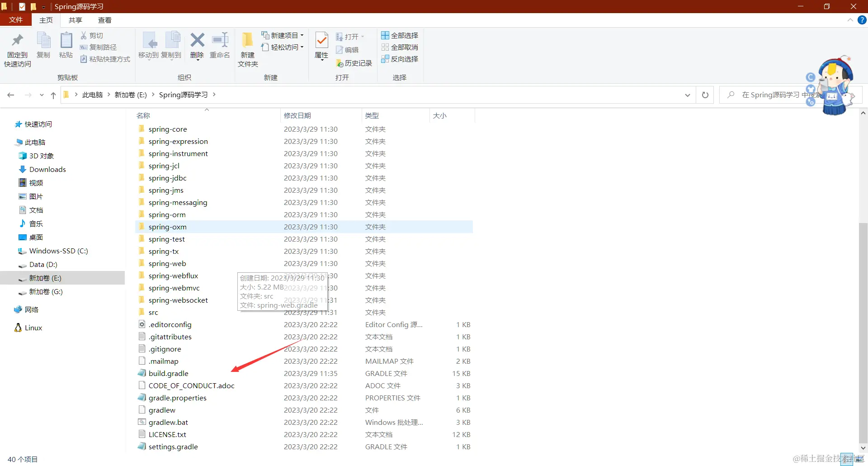Switch to Home (主页) tab
Image resolution: width=868 pixels, height=466 pixels.
[x=46, y=20]
